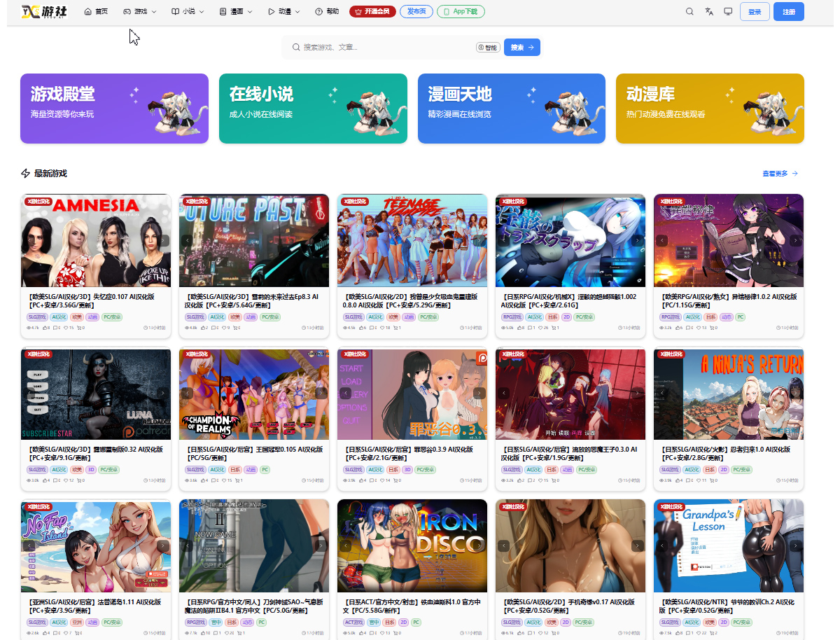Click the 查看更多 link for latest games
The image size is (840, 640).
(776, 173)
